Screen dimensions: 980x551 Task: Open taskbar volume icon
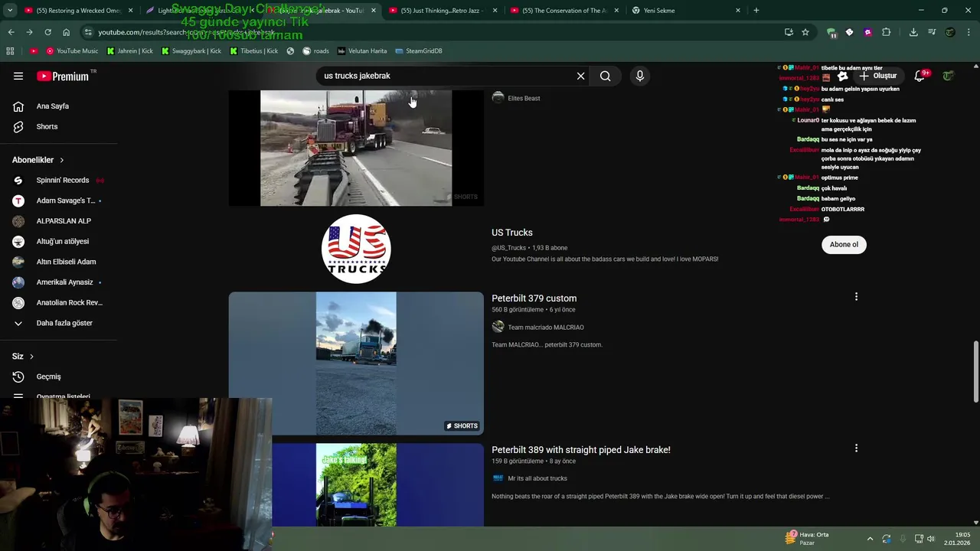coord(931,539)
